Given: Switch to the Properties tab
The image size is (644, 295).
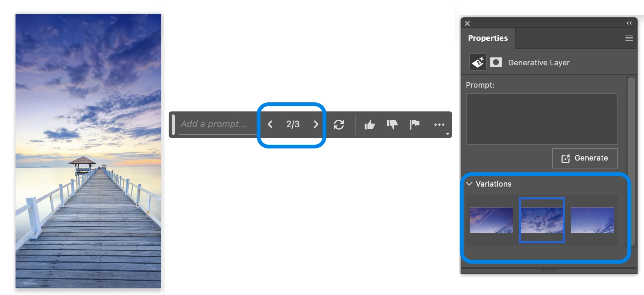Looking at the screenshot, I should [x=488, y=38].
